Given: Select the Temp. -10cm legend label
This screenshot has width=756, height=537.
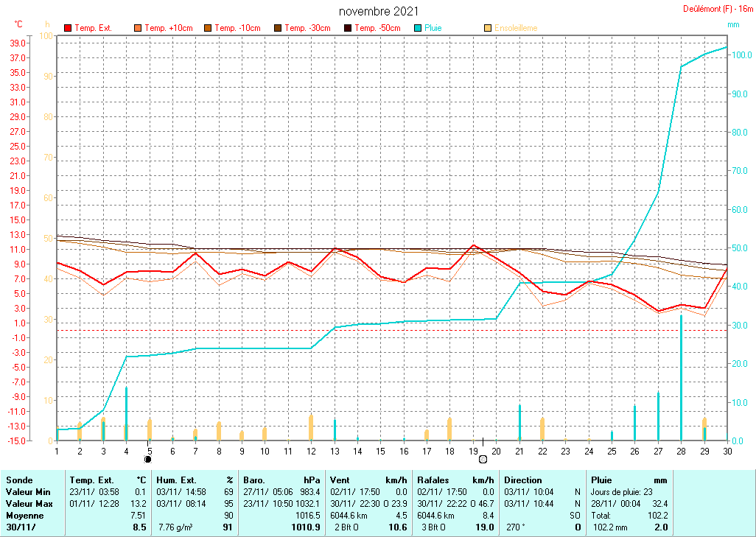Looking at the screenshot, I should (238, 28).
